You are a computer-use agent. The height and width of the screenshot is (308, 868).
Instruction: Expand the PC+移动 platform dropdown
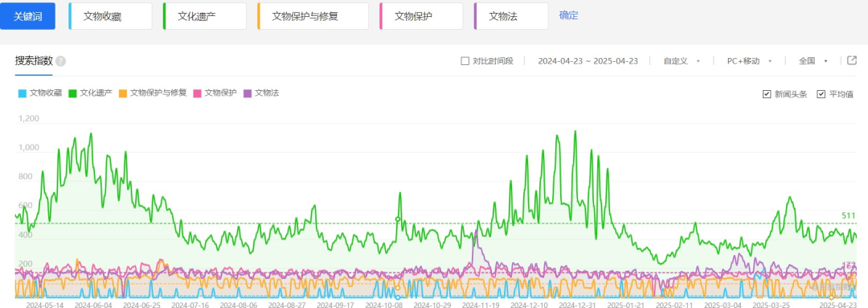(749, 61)
